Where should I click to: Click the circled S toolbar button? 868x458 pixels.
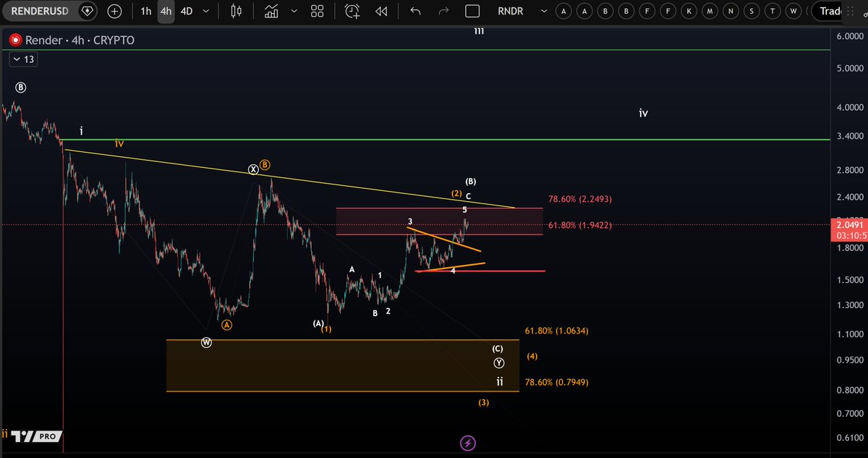tap(753, 12)
